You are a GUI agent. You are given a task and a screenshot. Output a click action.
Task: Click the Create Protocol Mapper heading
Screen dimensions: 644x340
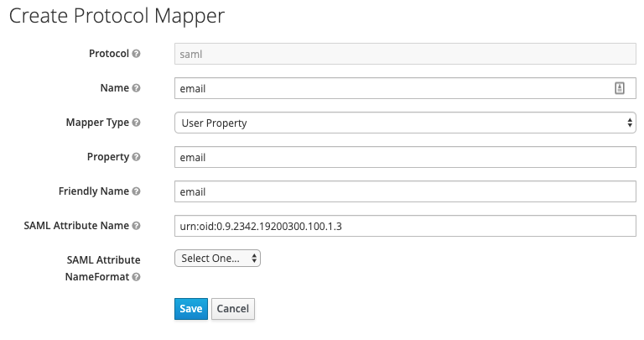pyautogui.click(x=117, y=17)
